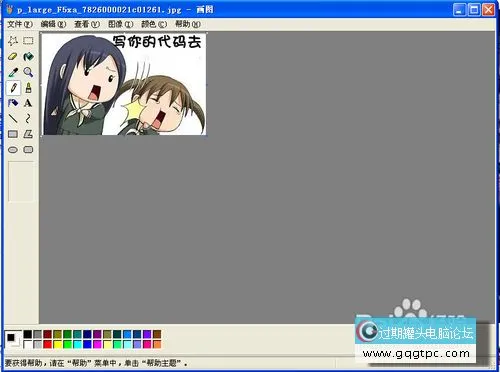Select the teal swatch beside dark green
500x372 pixels.
pos(77,334)
